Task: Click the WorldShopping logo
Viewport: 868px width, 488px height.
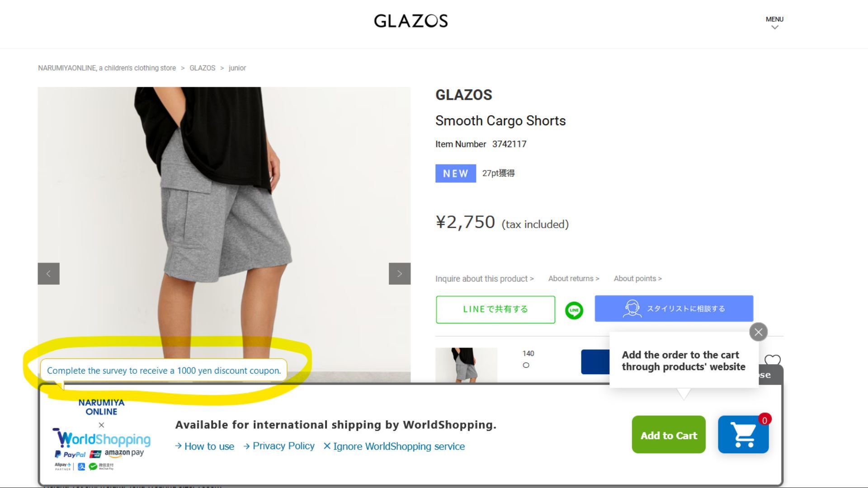Action: pyautogui.click(x=104, y=439)
